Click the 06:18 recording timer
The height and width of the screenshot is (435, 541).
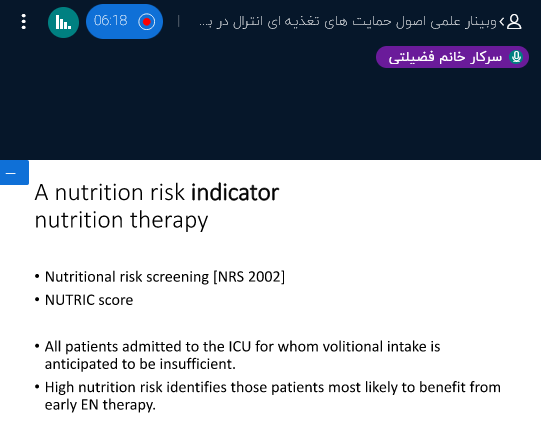(111, 21)
